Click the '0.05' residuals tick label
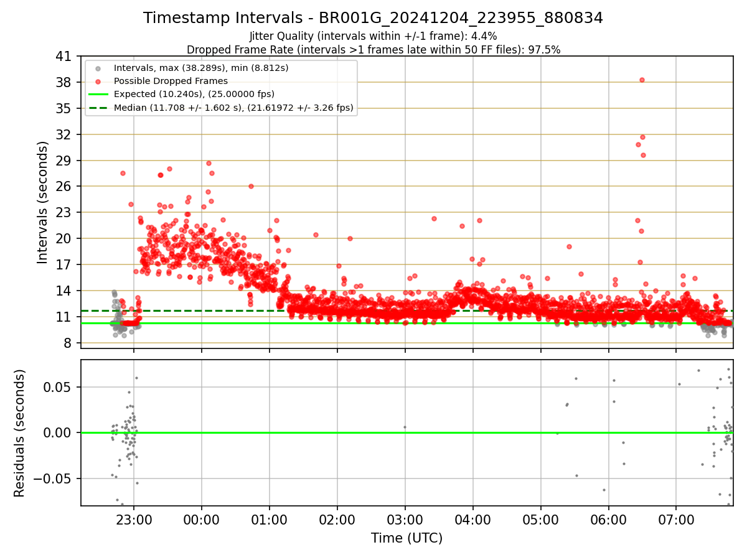 tap(58, 387)
